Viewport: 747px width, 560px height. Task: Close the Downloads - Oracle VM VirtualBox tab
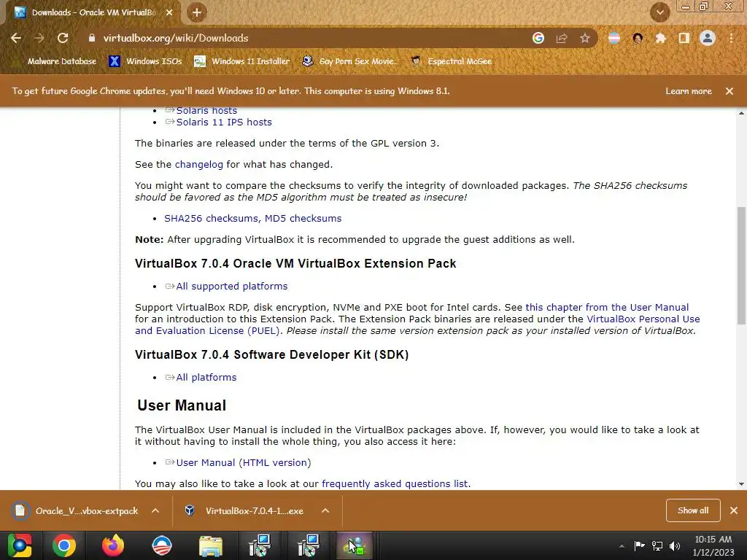[x=169, y=12]
